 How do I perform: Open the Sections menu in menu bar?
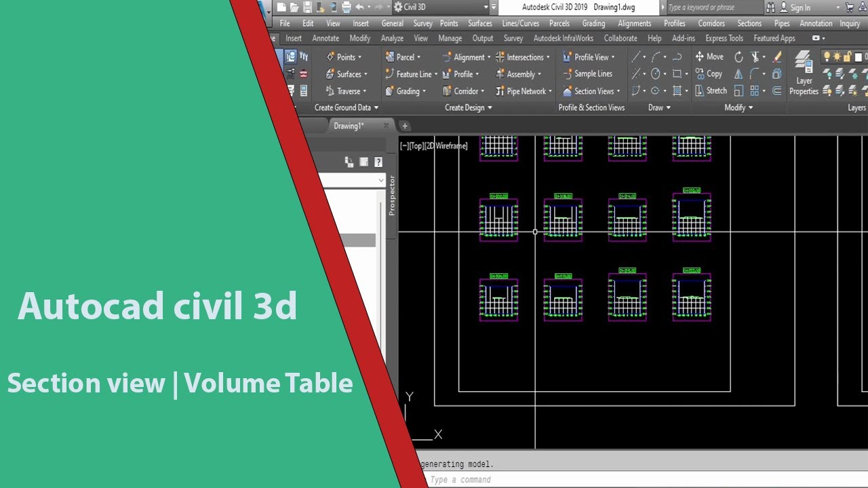point(749,23)
